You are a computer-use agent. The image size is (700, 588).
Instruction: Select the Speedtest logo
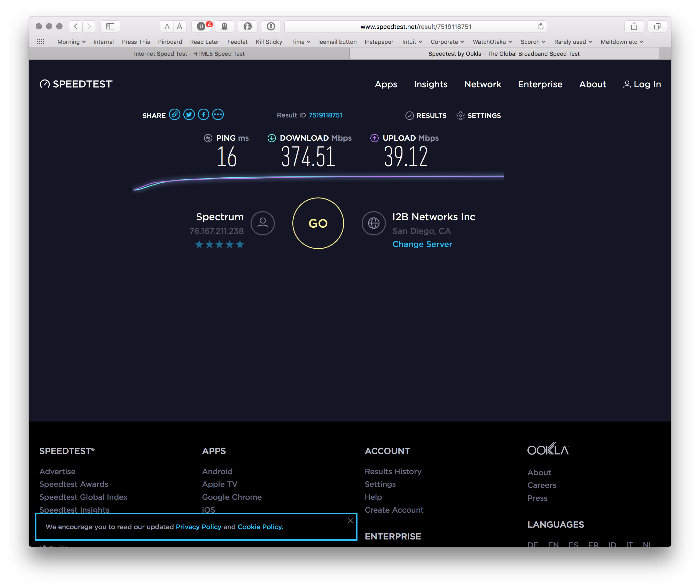point(76,84)
